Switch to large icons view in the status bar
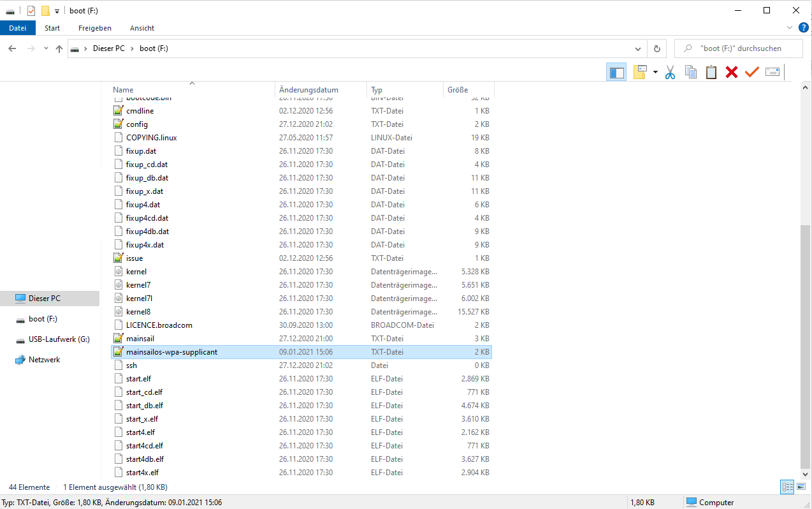 point(801,487)
